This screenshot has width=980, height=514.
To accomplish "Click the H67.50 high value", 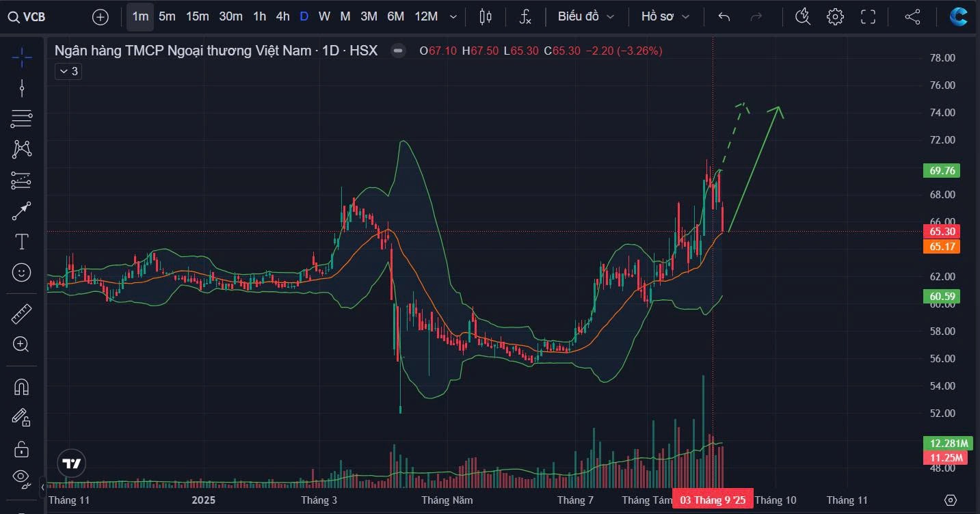I will (481, 51).
